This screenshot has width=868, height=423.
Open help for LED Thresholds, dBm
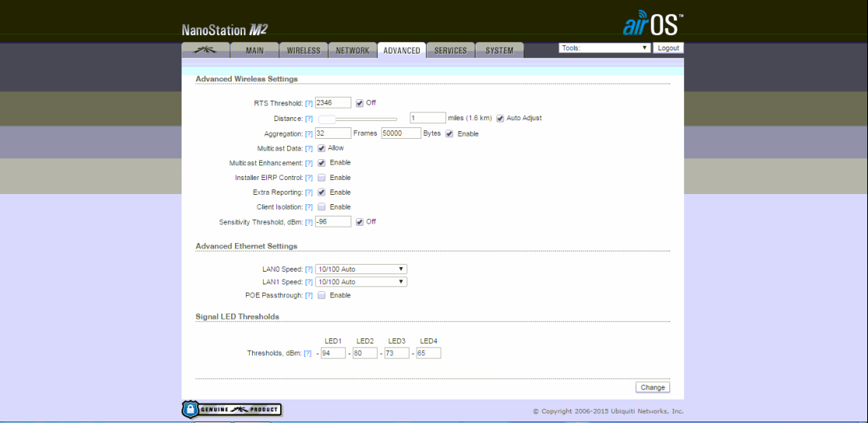pos(308,353)
